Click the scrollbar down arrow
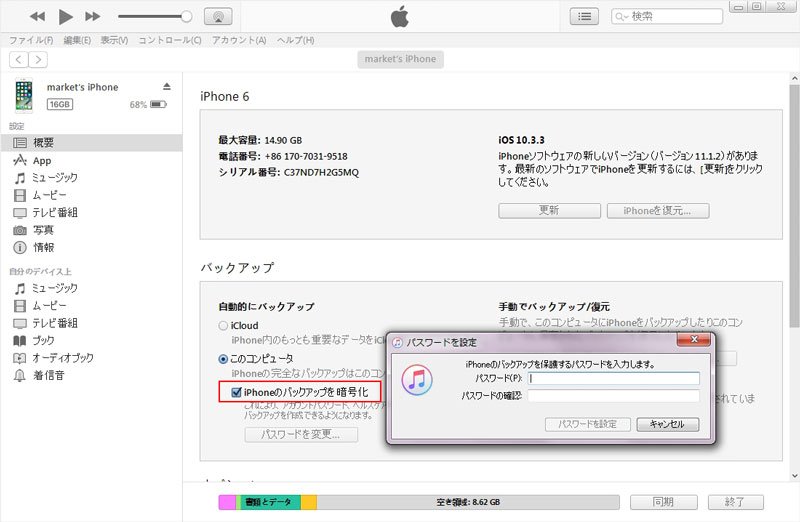Image resolution: width=800 pixels, height=522 pixels. pyautogui.click(x=794, y=476)
